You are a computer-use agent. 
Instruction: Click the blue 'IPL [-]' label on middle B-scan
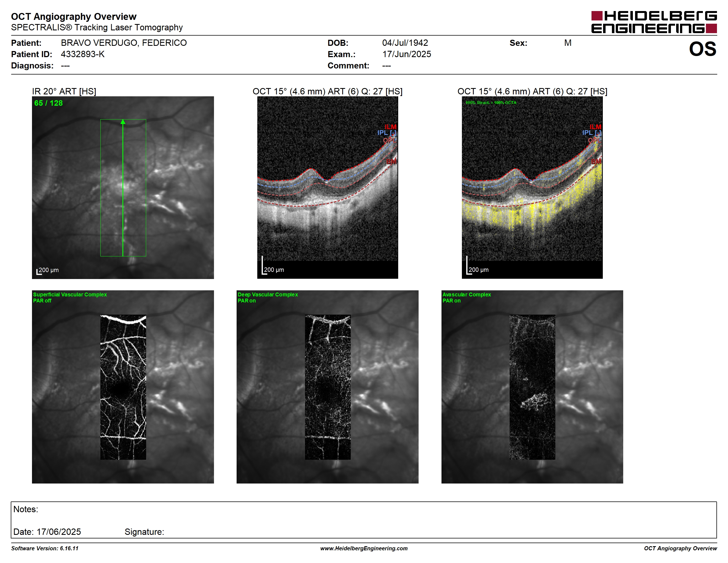(x=387, y=133)
